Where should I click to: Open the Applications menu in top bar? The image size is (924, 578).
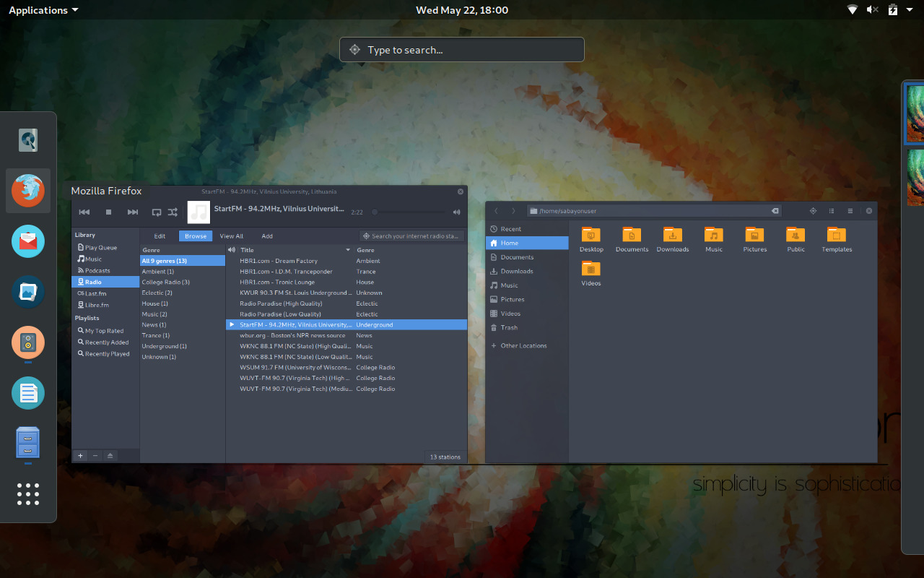tap(43, 10)
